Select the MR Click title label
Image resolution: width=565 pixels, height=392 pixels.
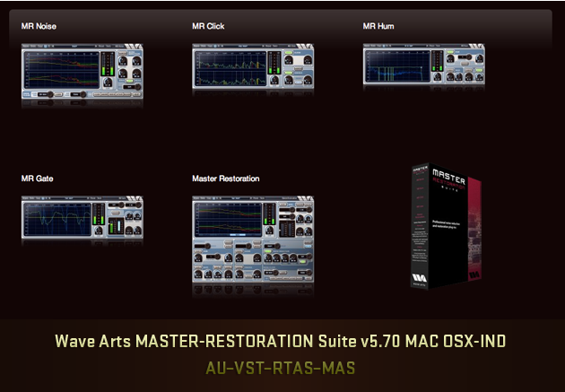(209, 26)
